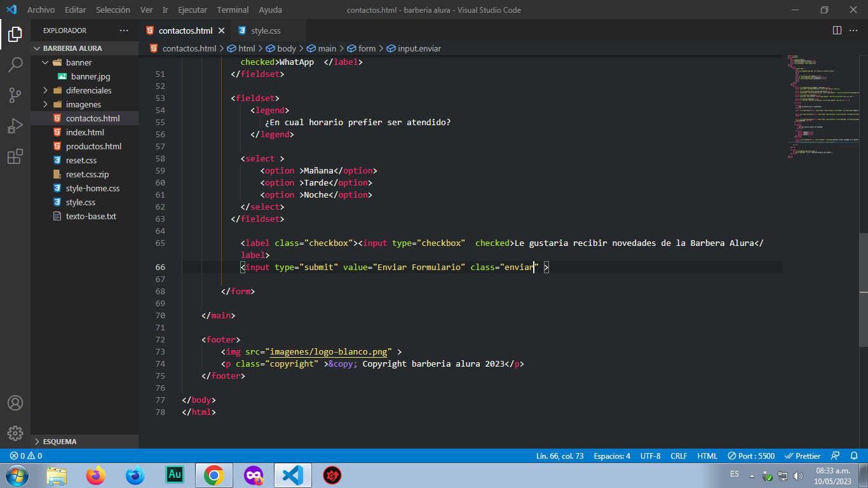The height and width of the screenshot is (488, 868).
Task: Click the input.enviar breadcrumb segment
Action: pos(414,48)
